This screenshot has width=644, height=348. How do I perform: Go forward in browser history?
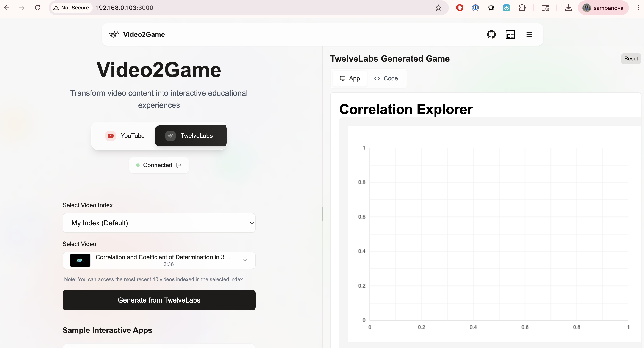(x=22, y=8)
